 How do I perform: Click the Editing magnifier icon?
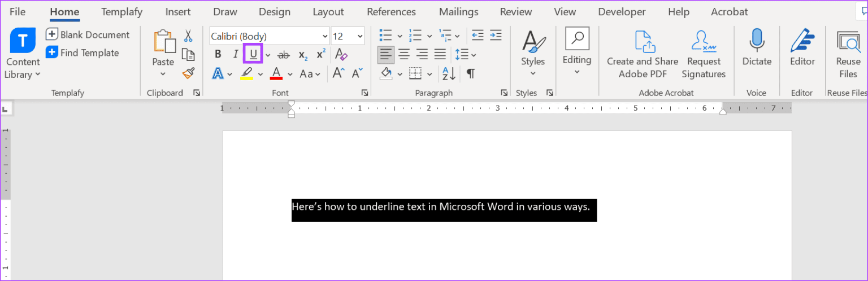point(577,39)
